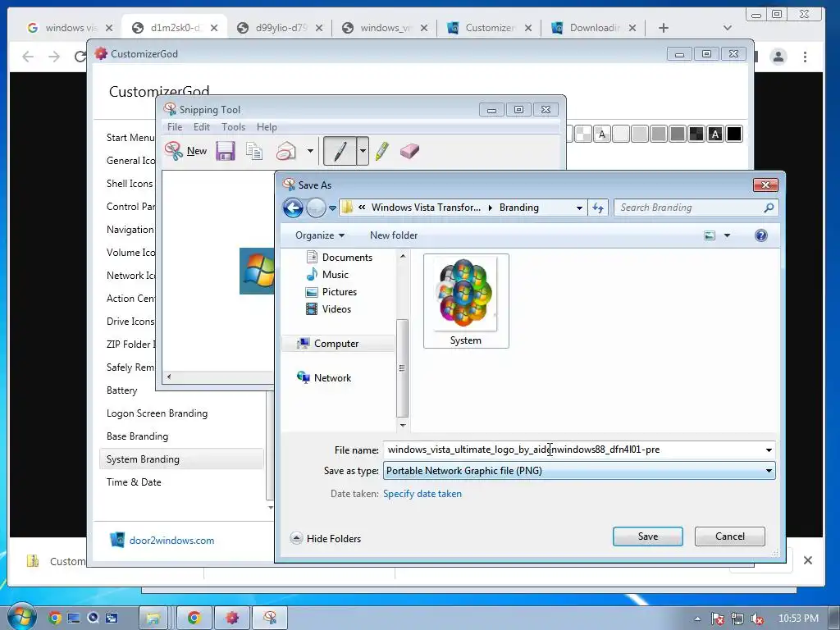Open the File name history dropdown arrow
840x630 pixels.
click(769, 450)
